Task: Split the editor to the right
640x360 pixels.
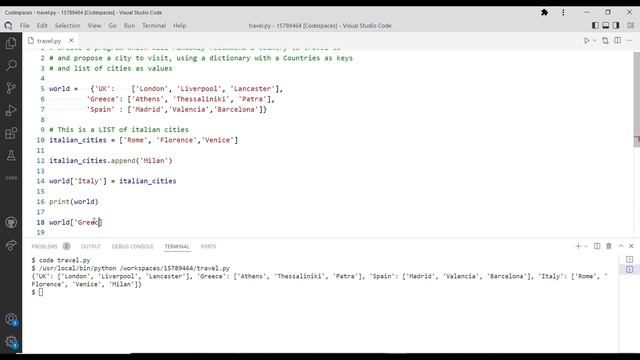Action: click(x=618, y=40)
